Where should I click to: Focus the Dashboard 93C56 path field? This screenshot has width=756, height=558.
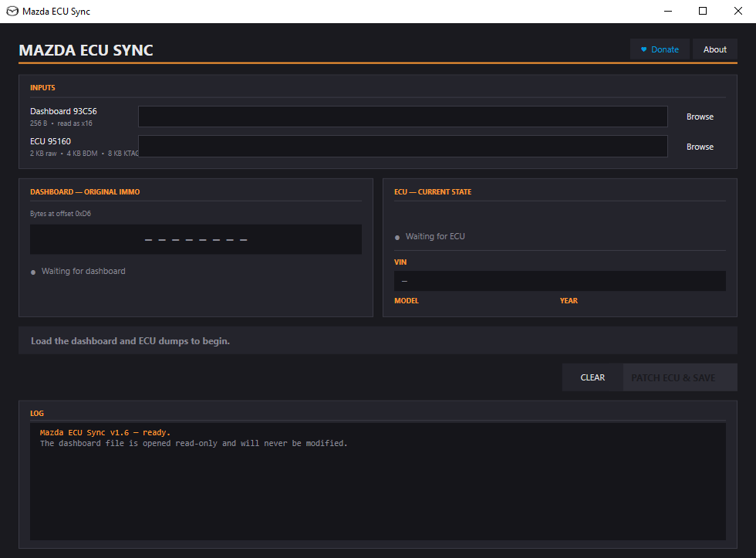click(x=403, y=117)
